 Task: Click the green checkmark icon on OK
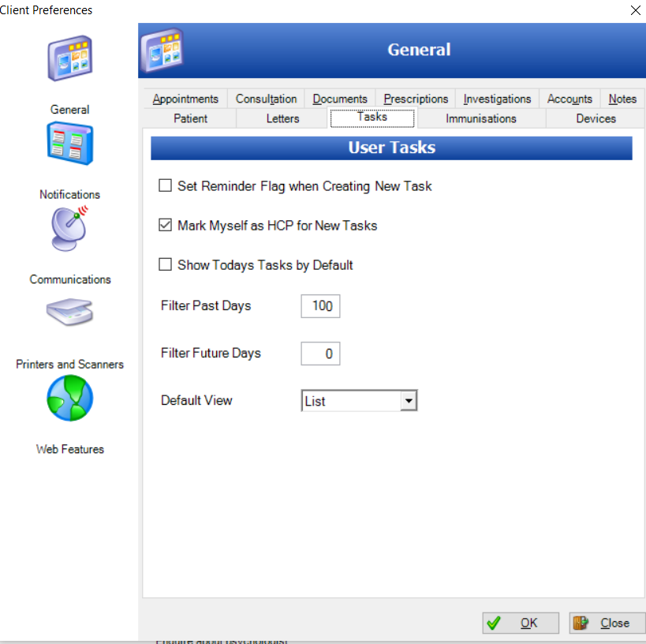495,623
